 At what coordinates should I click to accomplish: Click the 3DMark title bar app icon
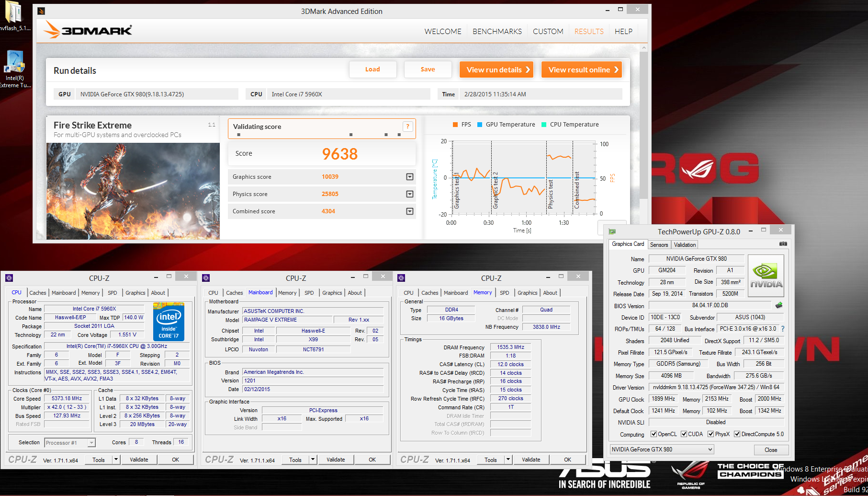pos(41,11)
